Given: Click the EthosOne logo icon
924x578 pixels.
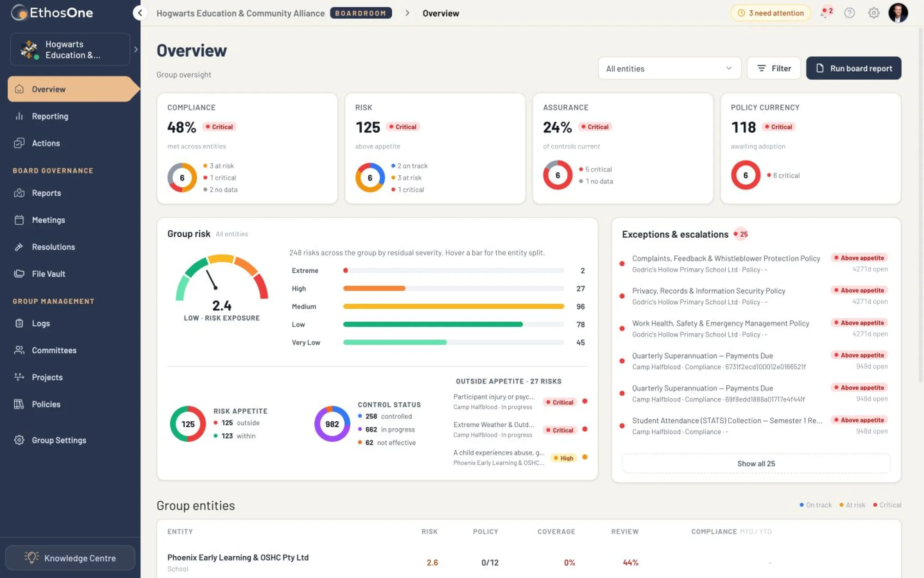Looking at the screenshot, I should point(19,12).
